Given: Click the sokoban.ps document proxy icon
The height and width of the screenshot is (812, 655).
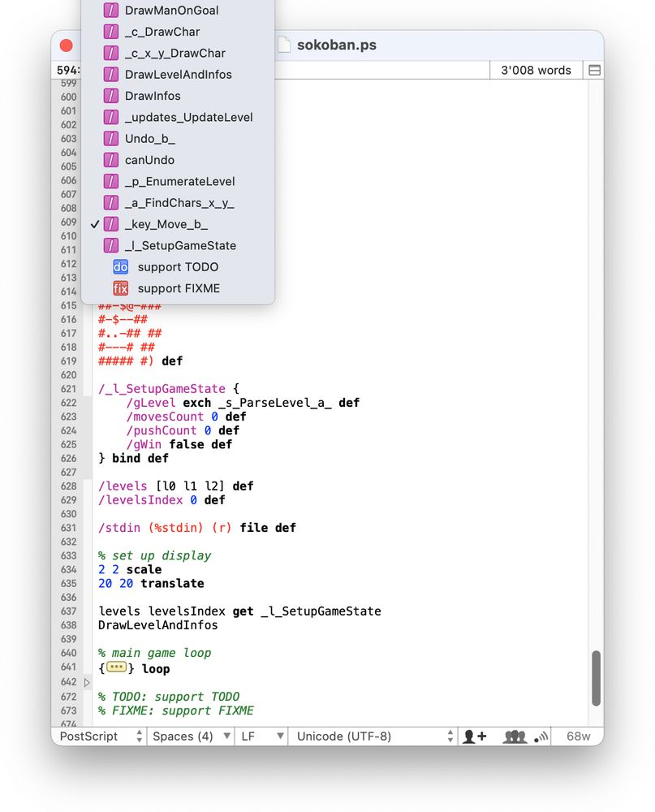Looking at the screenshot, I should click(284, 45).
